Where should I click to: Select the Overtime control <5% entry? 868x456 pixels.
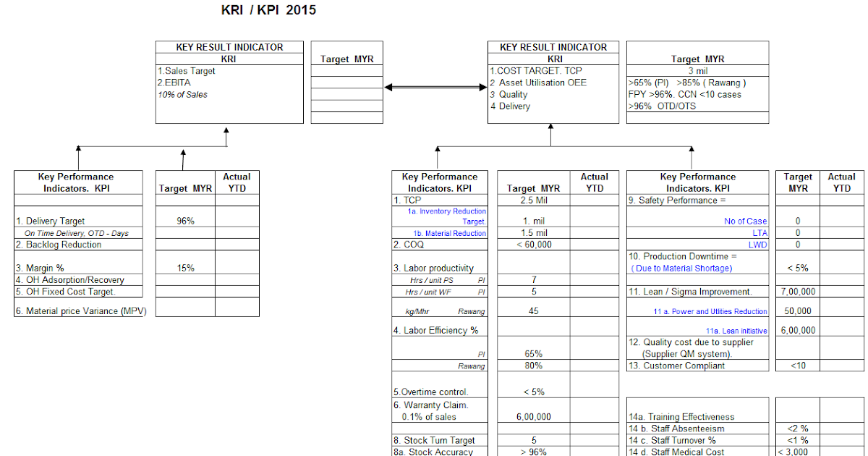[534, 392]
